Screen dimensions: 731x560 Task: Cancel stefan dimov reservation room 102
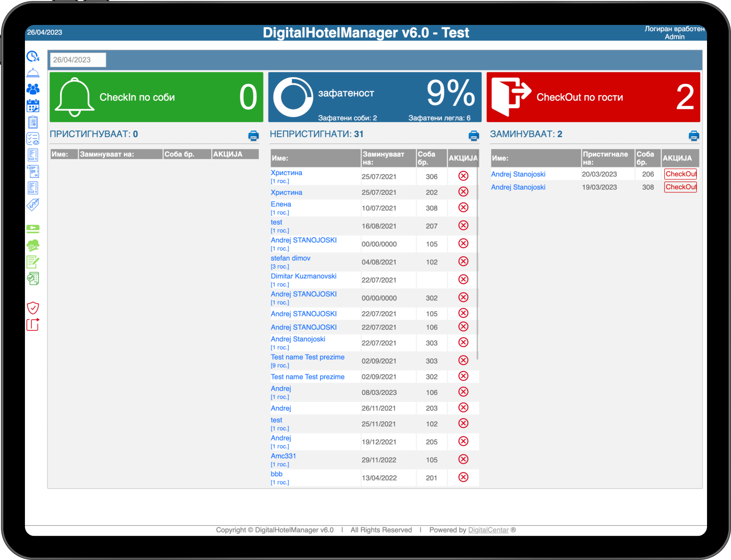pos(463,261)
